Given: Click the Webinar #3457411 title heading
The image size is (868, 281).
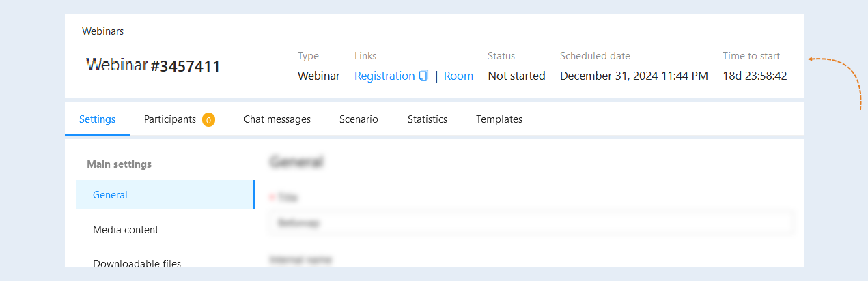Looking at the screenshot, I should pos(153,65).
